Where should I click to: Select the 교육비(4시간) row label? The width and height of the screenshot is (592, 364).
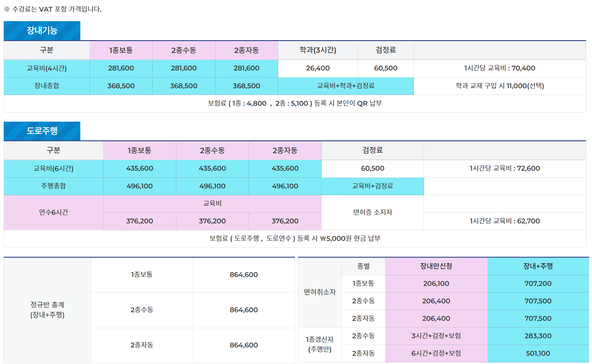(46, 68)
